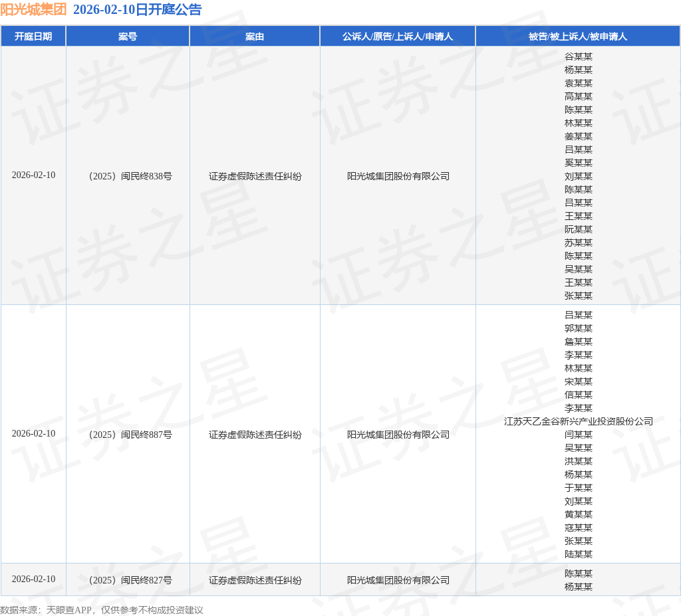Click defendant 高某某
Viewport: 681px width, 616px height.
[579, 96]
